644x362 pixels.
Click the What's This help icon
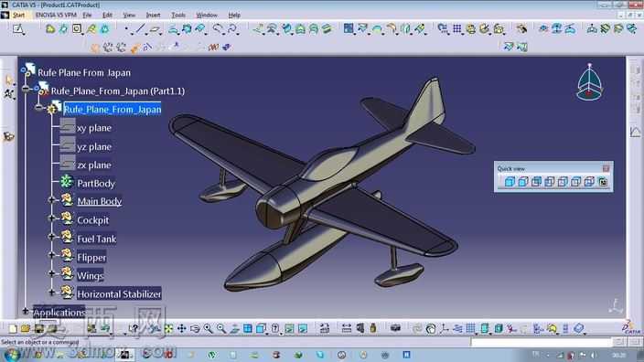[x=134, y=328]
